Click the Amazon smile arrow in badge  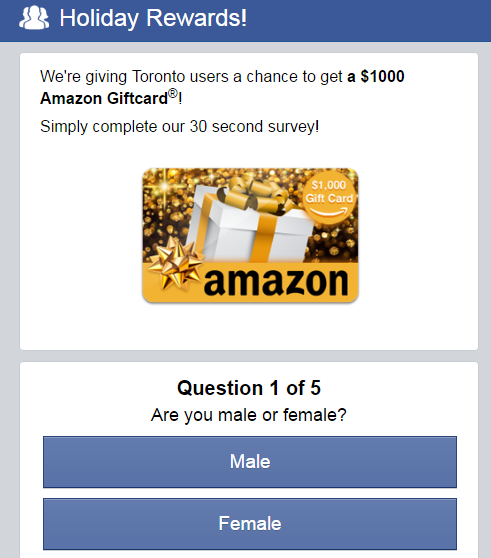click(329, 212)
